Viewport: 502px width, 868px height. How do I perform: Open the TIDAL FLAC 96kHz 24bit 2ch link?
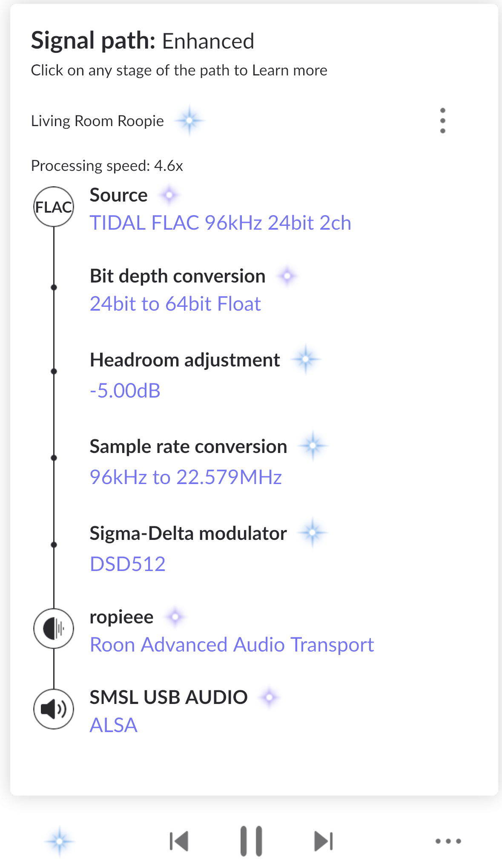pos(221,223)
